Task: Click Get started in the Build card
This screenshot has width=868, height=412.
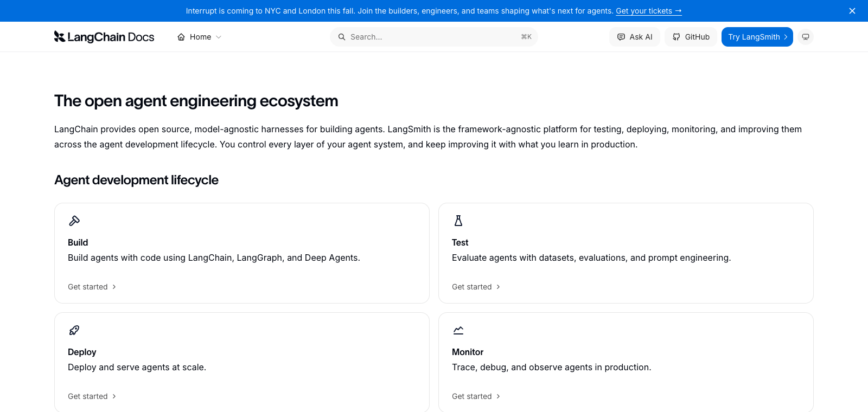Action: (88, 287)
